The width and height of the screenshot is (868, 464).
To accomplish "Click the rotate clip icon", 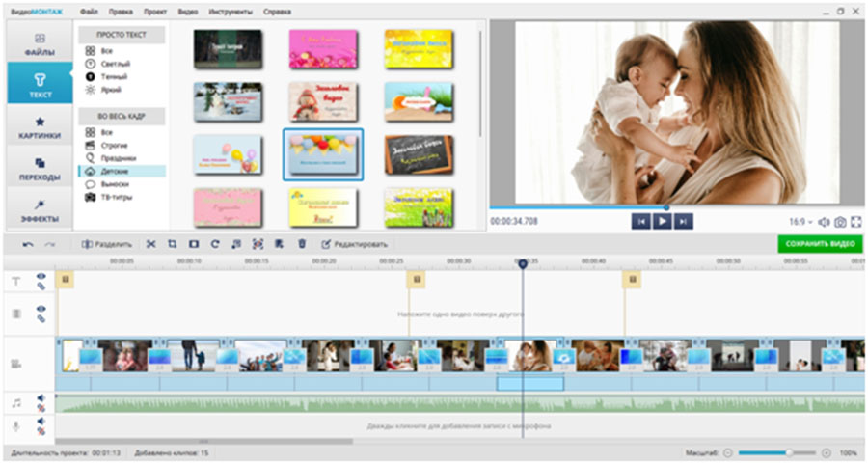I will pos(215,244).
